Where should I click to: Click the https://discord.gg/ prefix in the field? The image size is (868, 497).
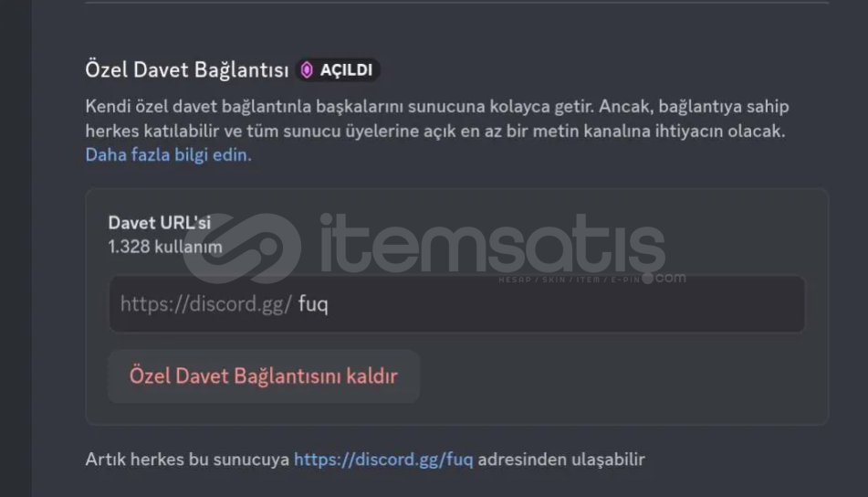tap(205, 304)
